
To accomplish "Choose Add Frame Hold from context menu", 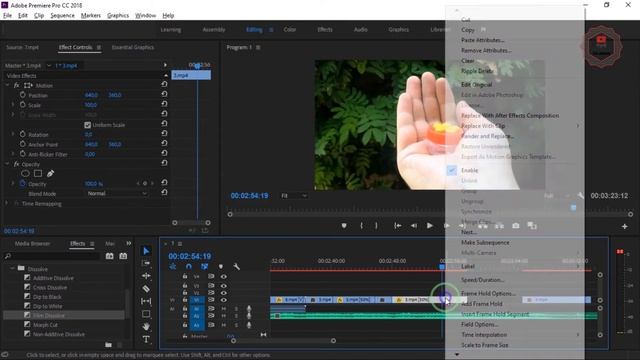I will point(482,304).
